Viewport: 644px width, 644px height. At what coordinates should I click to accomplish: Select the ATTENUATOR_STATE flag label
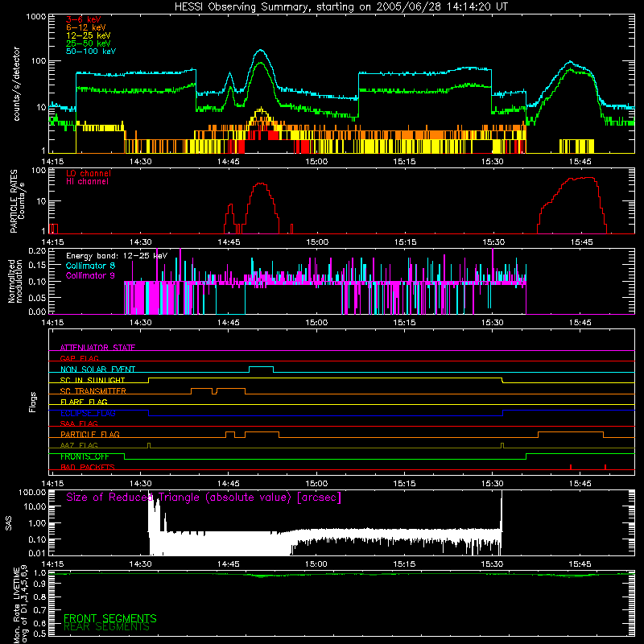97,348
